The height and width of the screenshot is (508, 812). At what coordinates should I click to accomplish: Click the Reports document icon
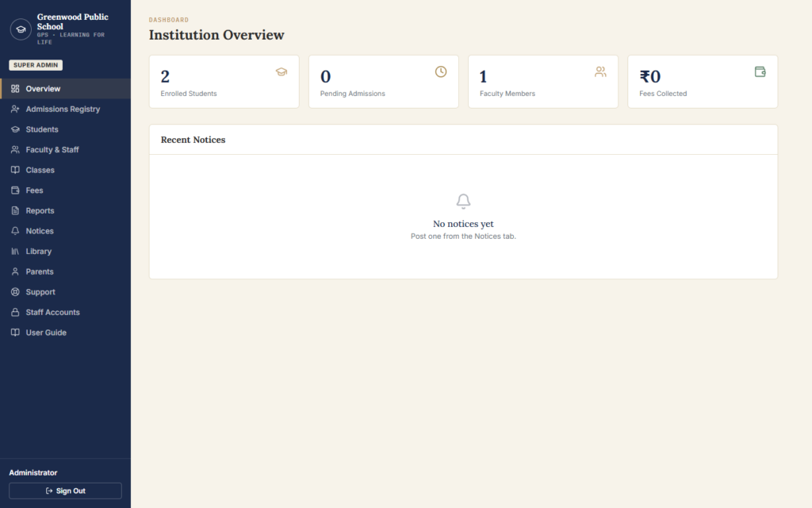pos(15,210)
